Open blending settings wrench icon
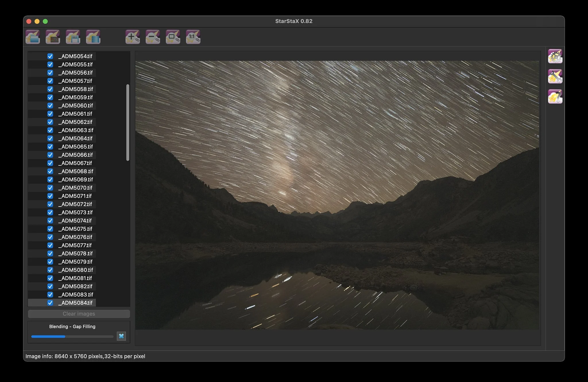The image size is (588, 382). 555,77
